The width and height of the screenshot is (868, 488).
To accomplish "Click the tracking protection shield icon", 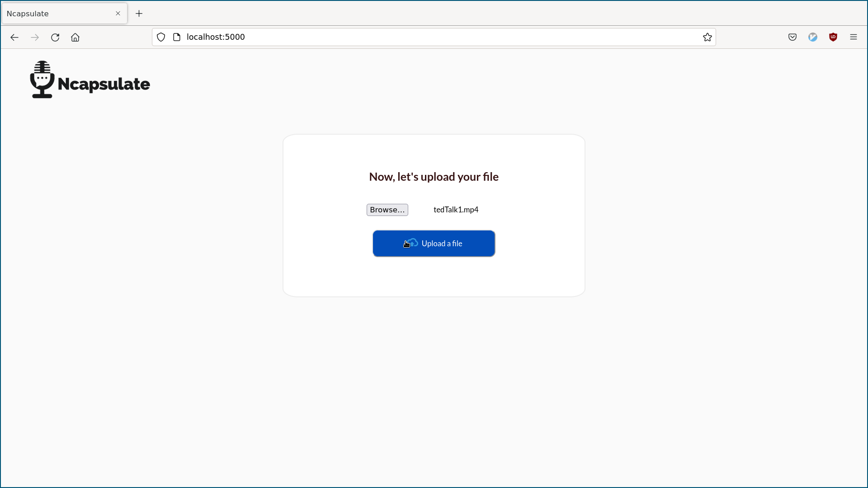I will click(161, 38).
